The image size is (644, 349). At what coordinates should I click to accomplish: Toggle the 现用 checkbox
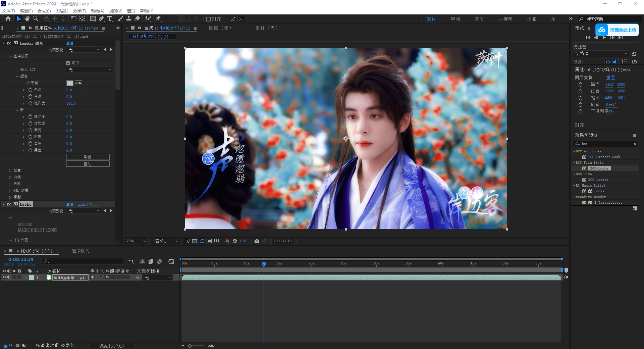(x=68, y=63)
